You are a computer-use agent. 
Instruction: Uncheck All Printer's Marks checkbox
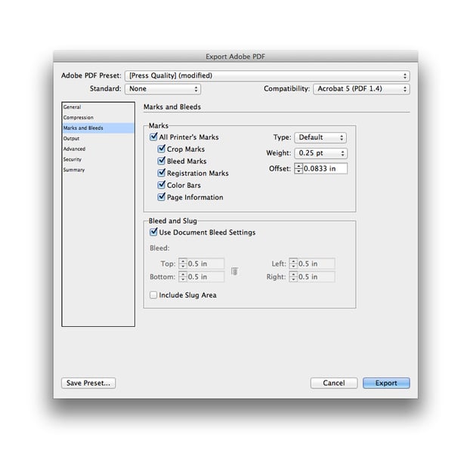(x=153, y=137)
